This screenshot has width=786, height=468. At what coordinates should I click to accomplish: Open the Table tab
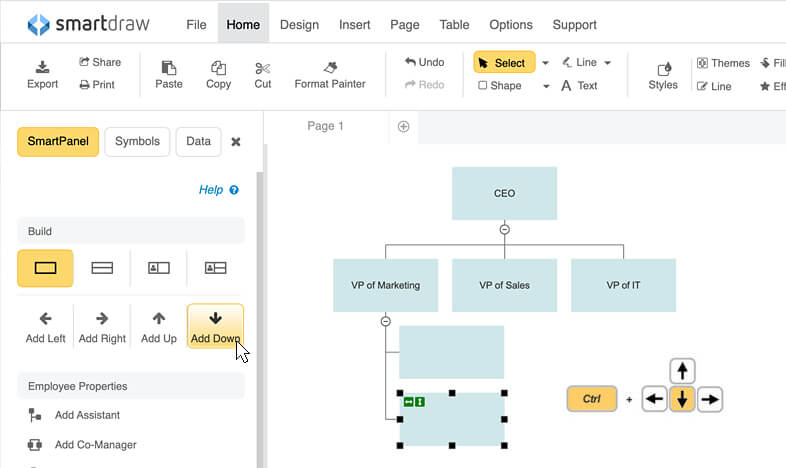(x=454, y=25)
